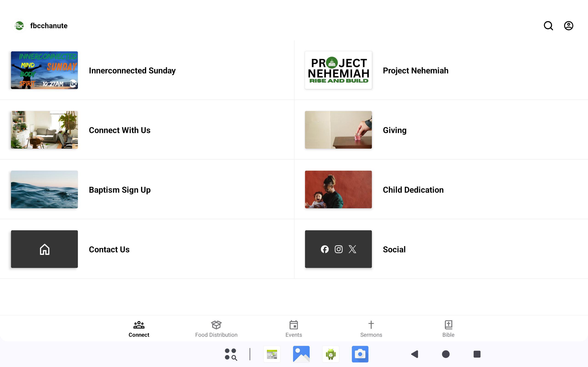
Task: Click the Connect With Us link
Action: pyautogui.click(x=119, y=130)
